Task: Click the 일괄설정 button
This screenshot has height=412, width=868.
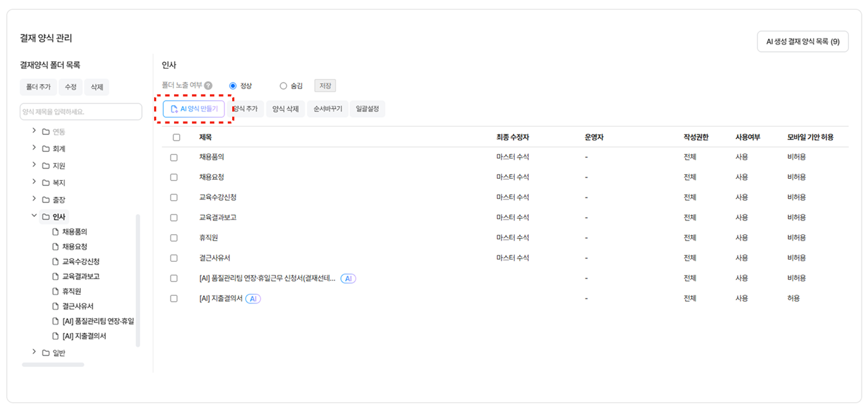Action: click(x=367, y=109)
